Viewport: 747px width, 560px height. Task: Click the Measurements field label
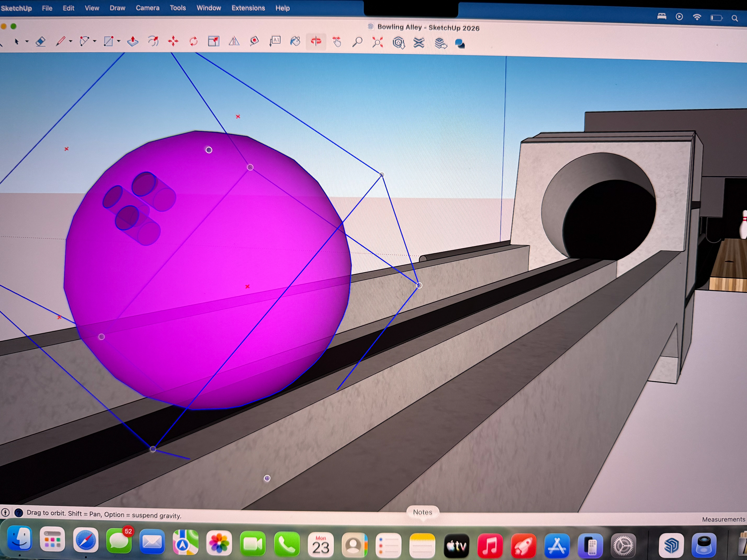pos(723,519)
